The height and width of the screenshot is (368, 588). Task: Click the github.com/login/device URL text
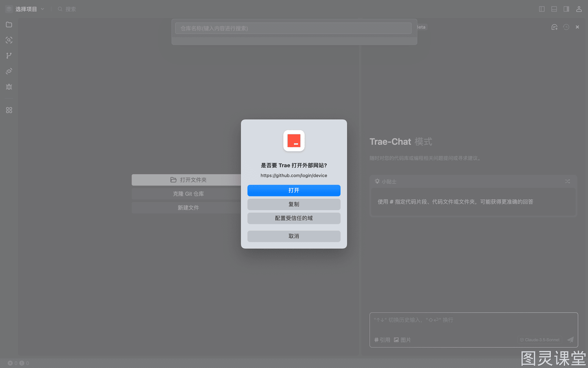pyautogui.click(x=294, y=176)
